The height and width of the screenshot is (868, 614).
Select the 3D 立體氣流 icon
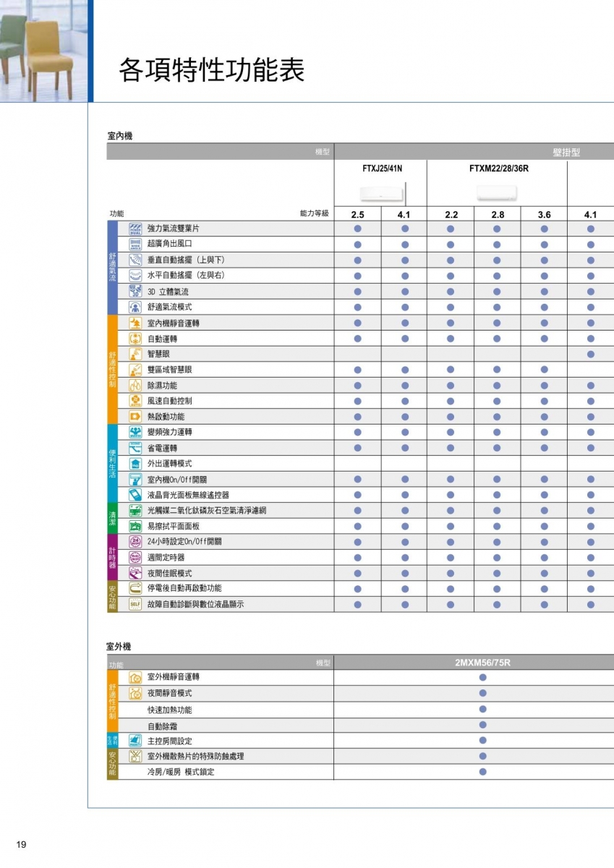pos(135,291)
